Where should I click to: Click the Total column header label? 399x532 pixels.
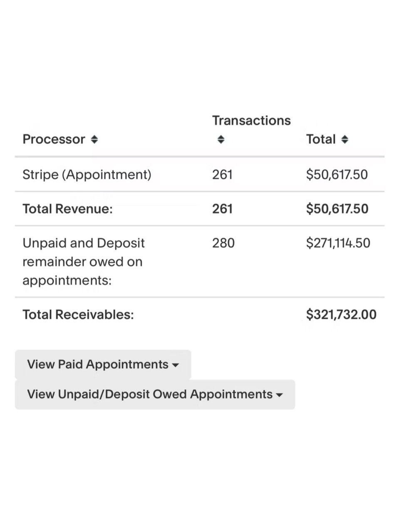click(321, 139)
